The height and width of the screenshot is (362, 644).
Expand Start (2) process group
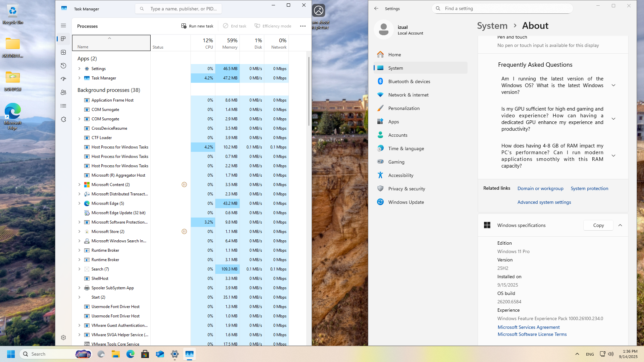click(79, 297)
